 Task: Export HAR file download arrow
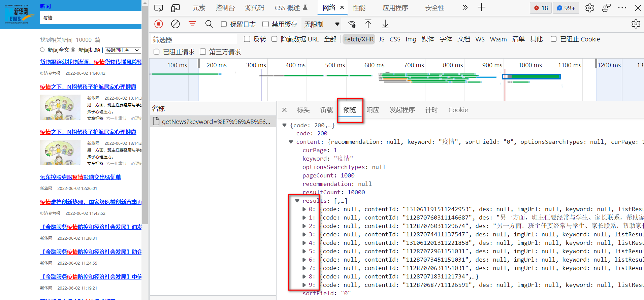click(x=385, y=24)
